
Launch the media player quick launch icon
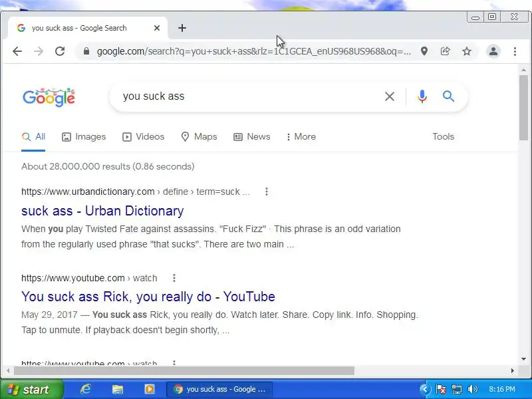150,389
